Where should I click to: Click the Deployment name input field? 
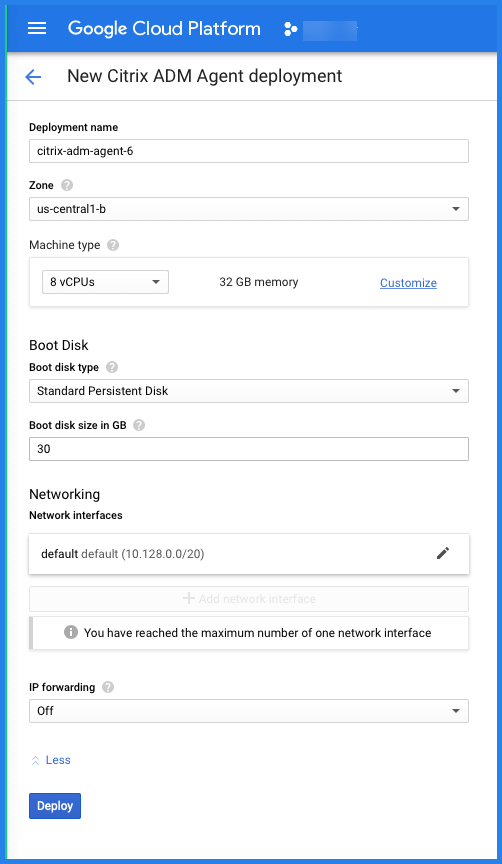249,151
